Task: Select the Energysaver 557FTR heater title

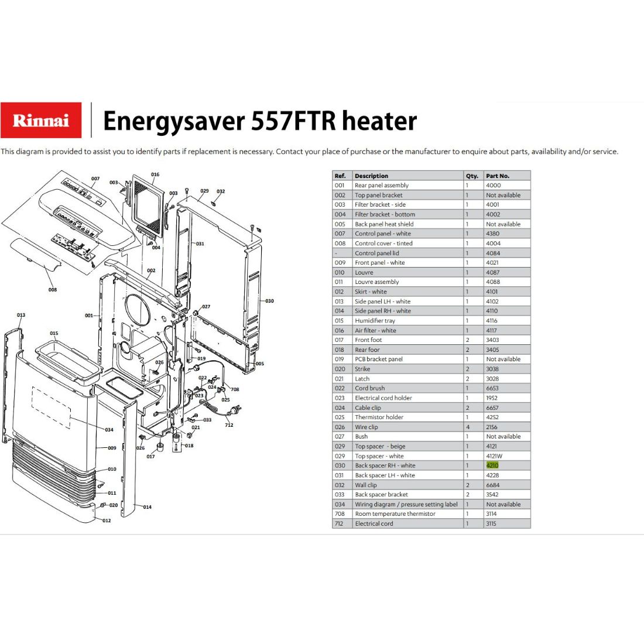Action: [259, 121]
